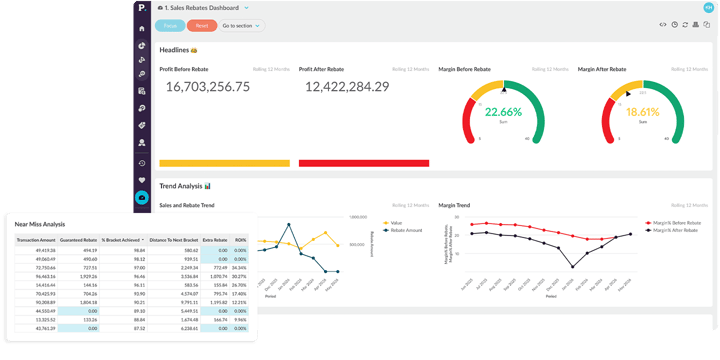Click the lowest point on Margin After Rebate line
720x360 pixels.
tap(573, 266)
